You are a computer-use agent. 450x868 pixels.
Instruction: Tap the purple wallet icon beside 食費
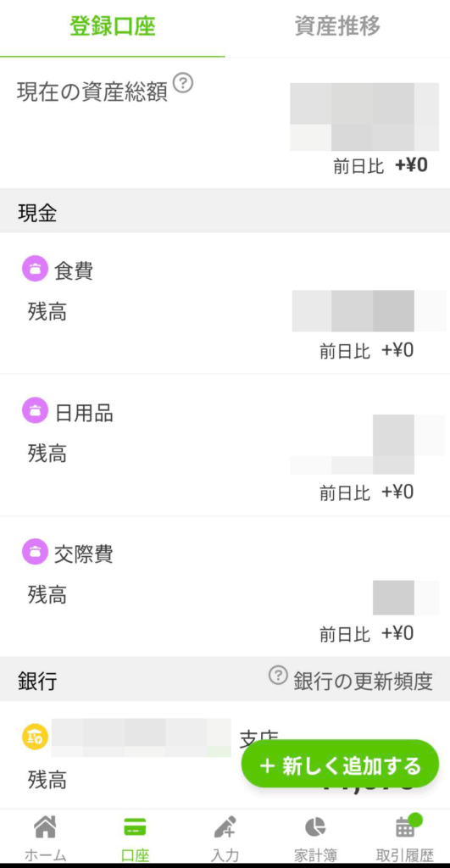[x=36, y=269]
